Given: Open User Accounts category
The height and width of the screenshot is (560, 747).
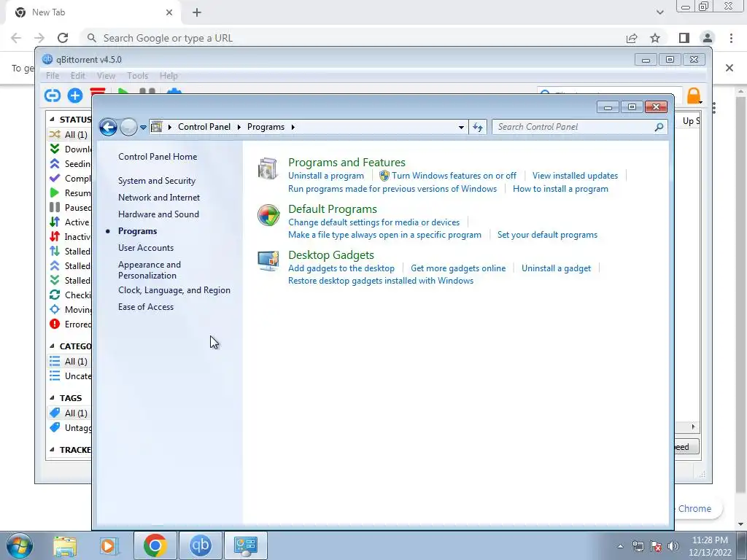Looking at the screenshot, I should [x=146, y=248].
